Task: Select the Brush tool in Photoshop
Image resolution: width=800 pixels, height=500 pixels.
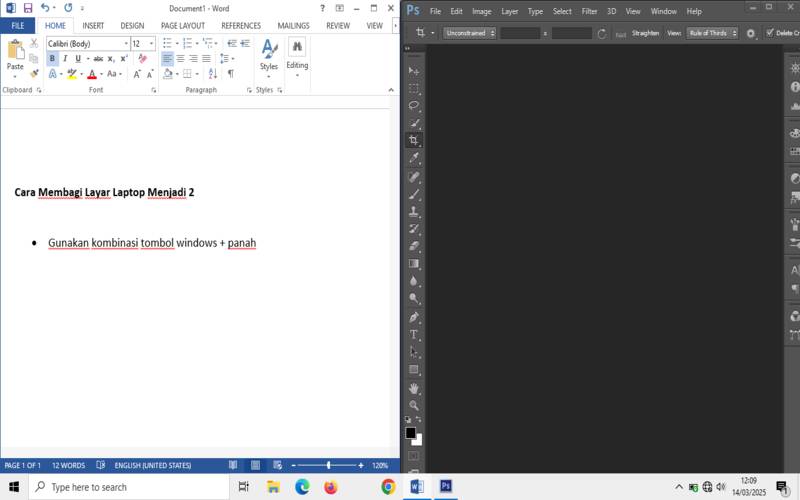Action: click(x=414, y=194)
